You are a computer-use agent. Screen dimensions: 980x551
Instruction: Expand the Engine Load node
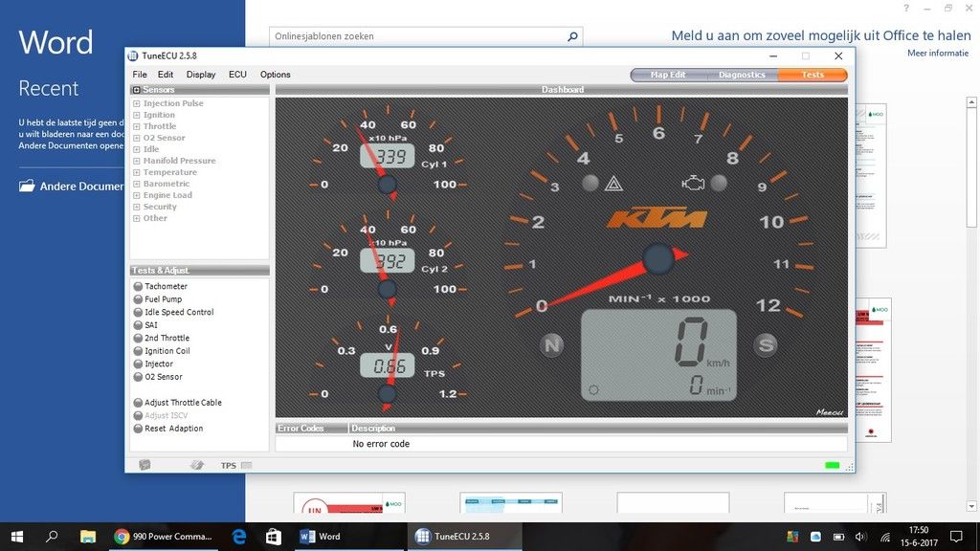click(x=136, y=195)
